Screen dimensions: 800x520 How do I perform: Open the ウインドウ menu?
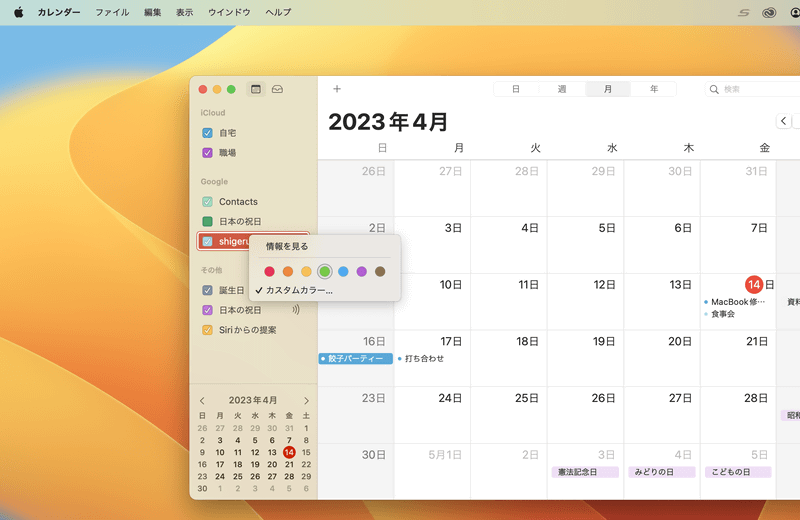coord(229,12)
